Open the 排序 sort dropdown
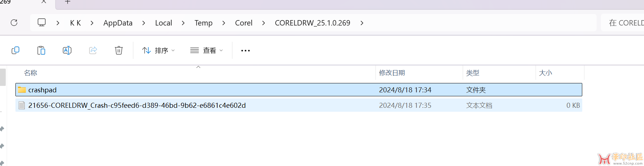644x166 pixels. click(158, 51)
